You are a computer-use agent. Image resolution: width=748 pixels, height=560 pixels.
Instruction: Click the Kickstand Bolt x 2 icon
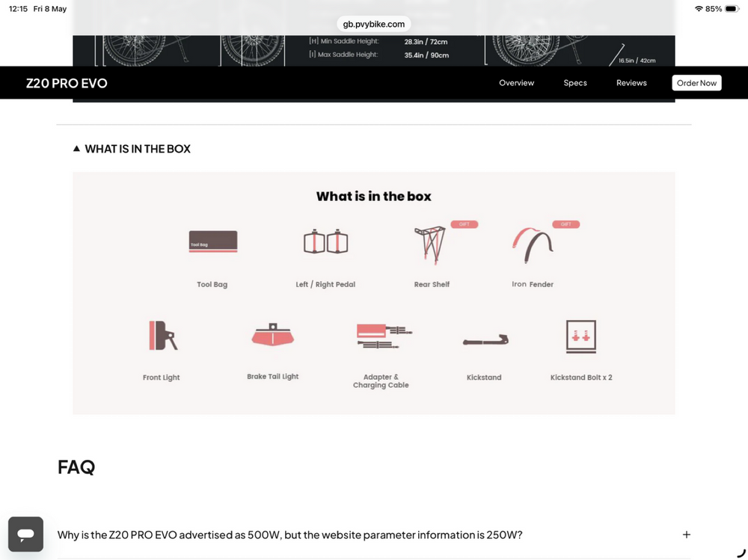coord(581,336)
